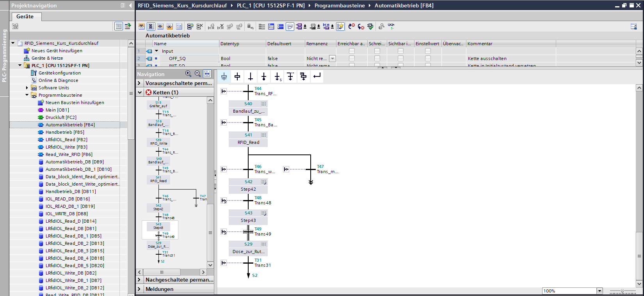644x296 pixels.
Task: Expand the Software Units tree node
Action: [x=27, y=88]
